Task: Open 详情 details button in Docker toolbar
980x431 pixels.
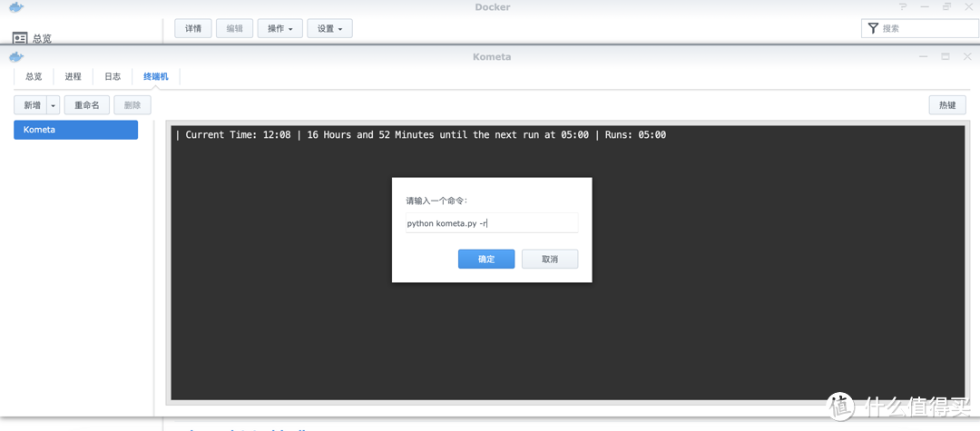Action: click(193, 29)
